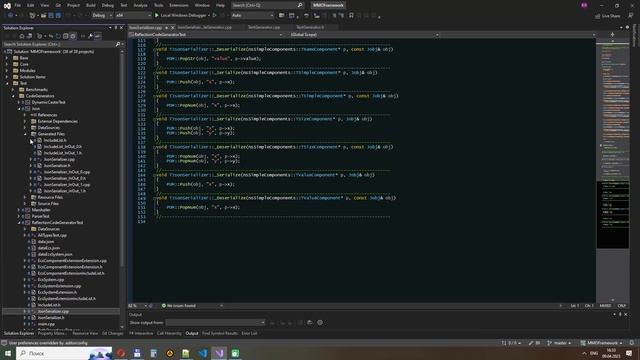Open the Extensions menu
Screen dimensions: 640x360
179,5
